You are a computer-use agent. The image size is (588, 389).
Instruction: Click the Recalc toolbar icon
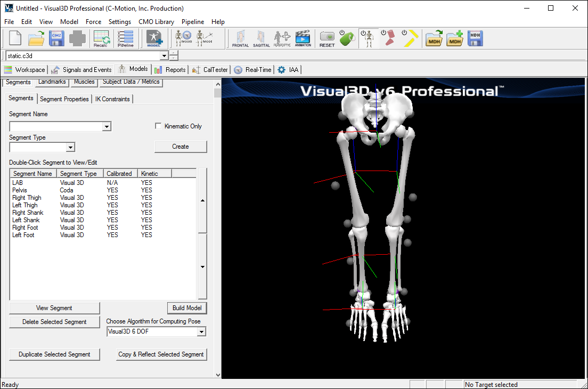point(101,39)
